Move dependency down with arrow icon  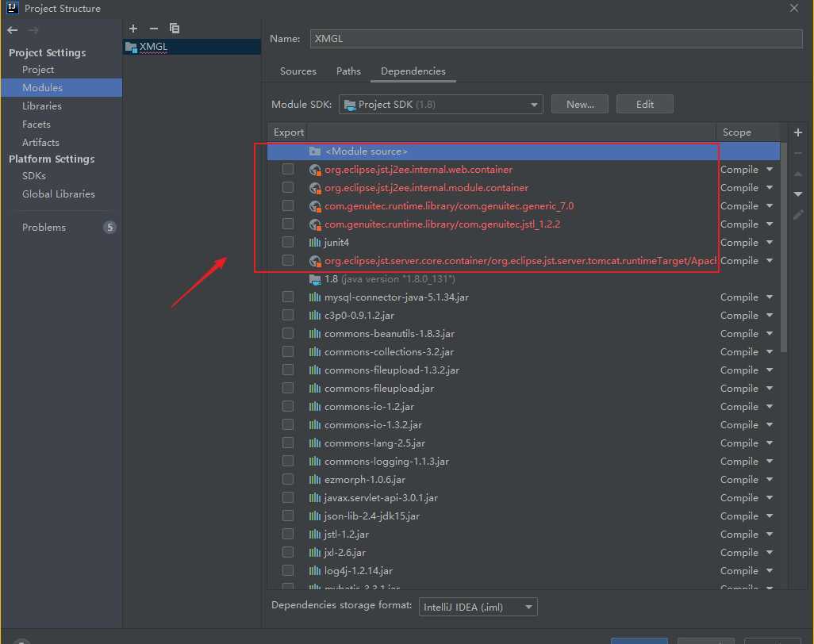tap(798, 194)
